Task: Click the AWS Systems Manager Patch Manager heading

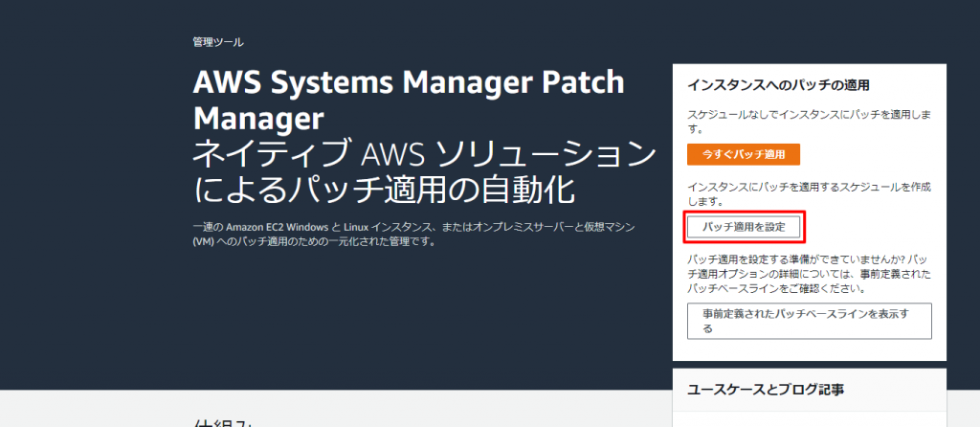Action: pos(409,100)
